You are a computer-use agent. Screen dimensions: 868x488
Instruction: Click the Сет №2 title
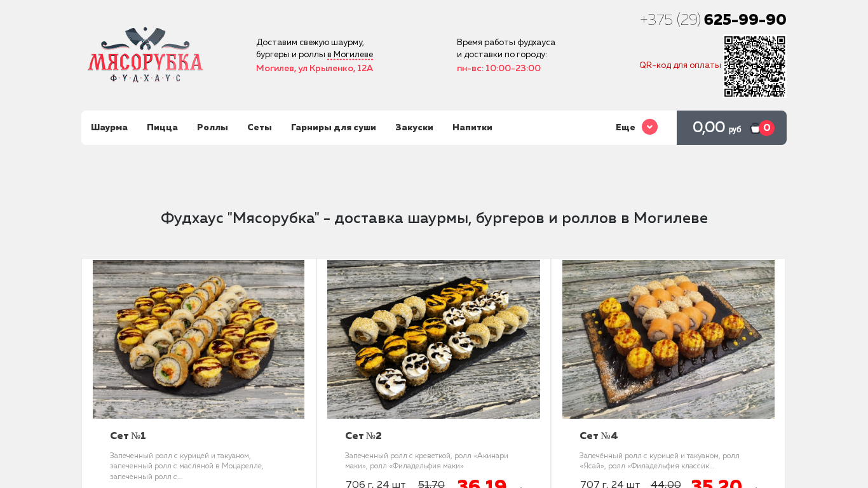pyautogui.click(x=363, y=436)
